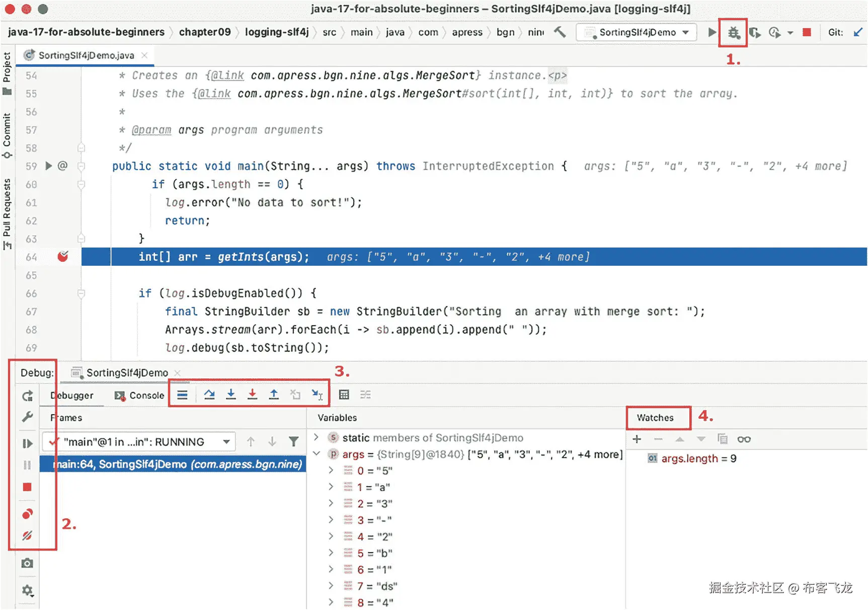
Task: Open the View Breakpoints dialog
Action: (x=27, y=514)
